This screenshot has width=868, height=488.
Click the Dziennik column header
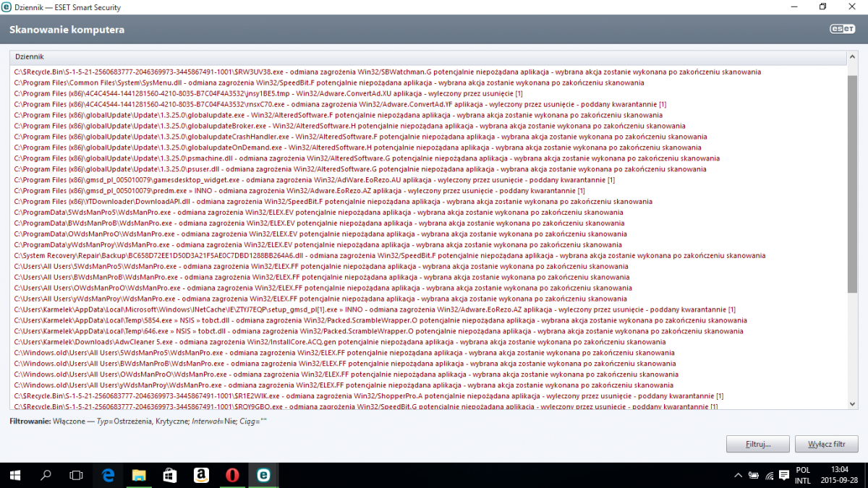428,57
